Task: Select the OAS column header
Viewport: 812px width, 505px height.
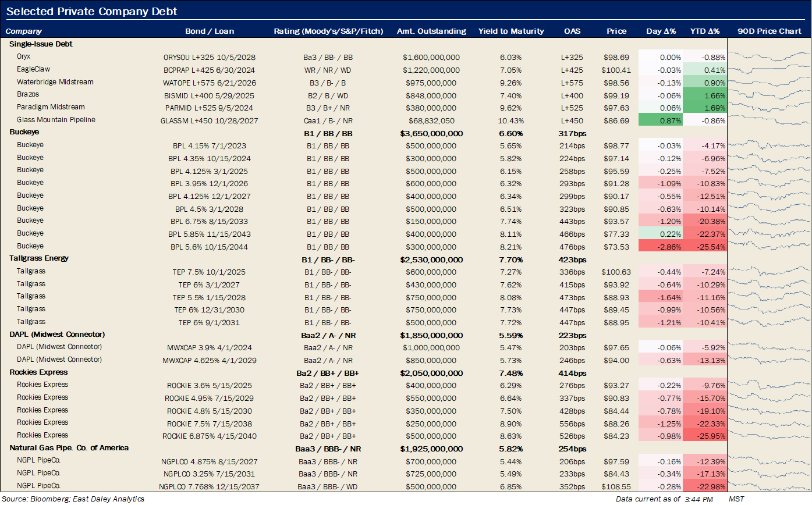Action: tap(573, 31)
